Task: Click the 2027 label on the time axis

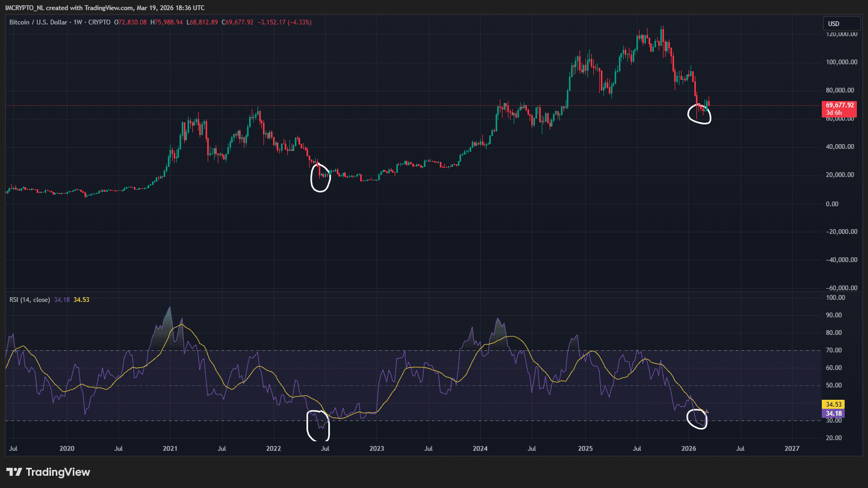Action: coord(792,449)
